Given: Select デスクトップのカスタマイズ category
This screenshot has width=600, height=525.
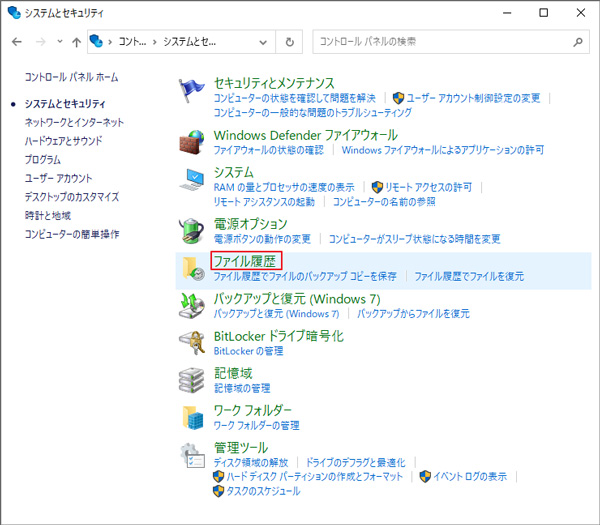Looking at the screenshot, I should (72, 197).
